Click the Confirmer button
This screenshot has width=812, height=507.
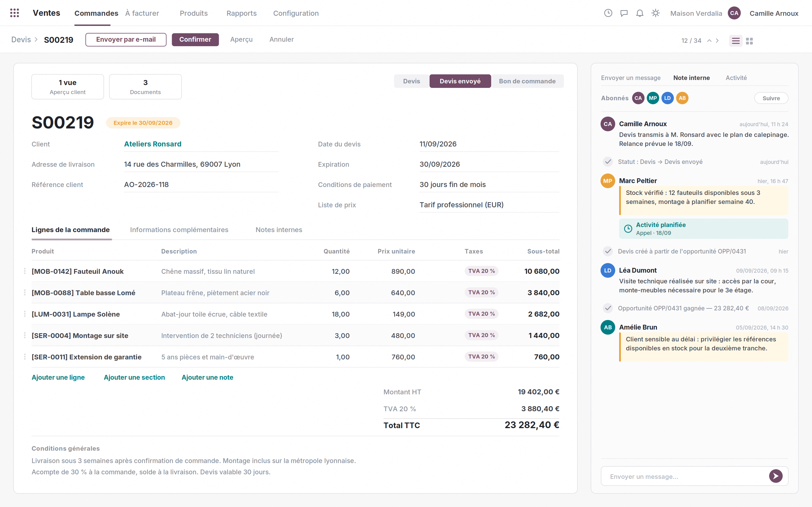195,39
